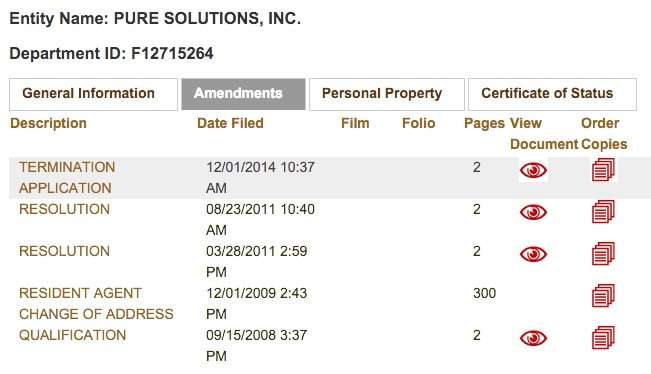View the Termination Application document
651x374 pixels.
click(x=533, y=170)
